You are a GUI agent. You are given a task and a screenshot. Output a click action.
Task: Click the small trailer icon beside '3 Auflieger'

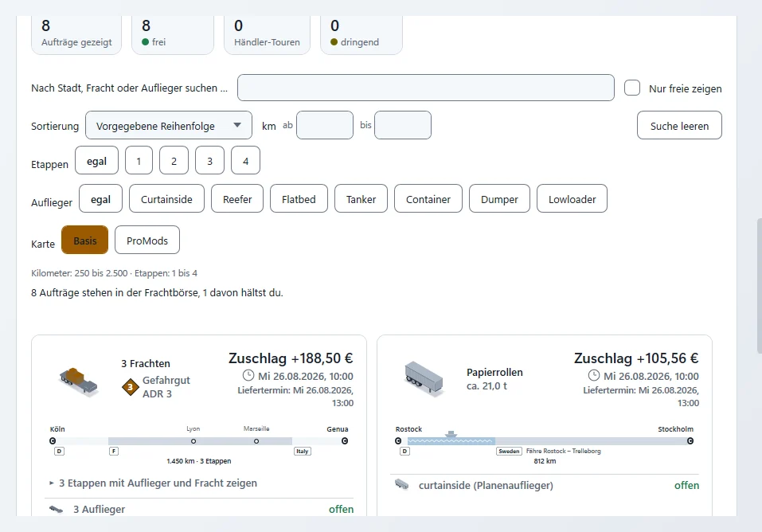click(57, 510)
